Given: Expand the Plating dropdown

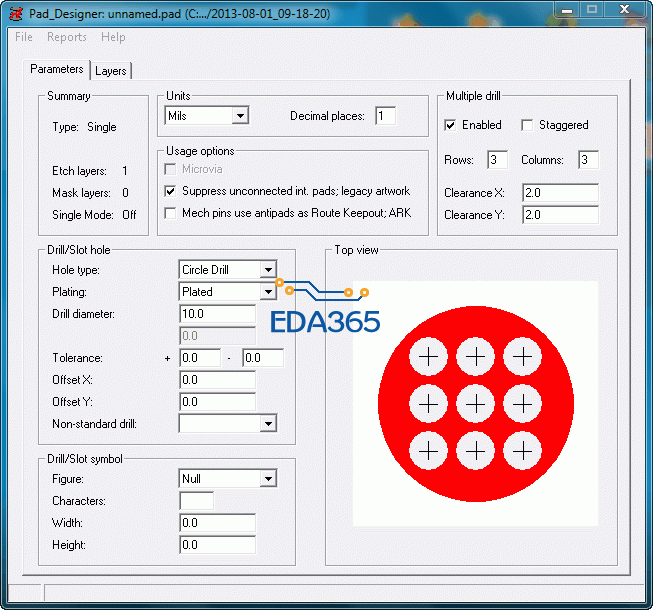Looking at the screenshot, I should pyautogui.click(x=269, y=292).
